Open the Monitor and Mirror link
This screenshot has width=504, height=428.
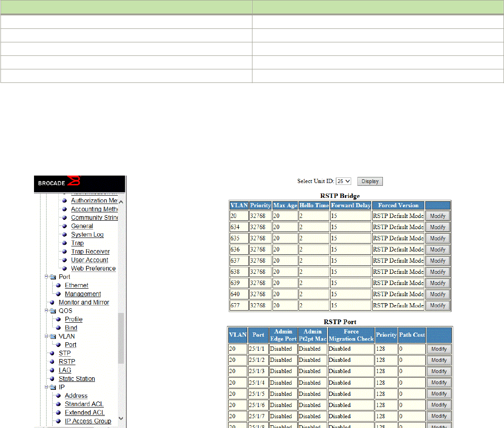tap(84, 302)
